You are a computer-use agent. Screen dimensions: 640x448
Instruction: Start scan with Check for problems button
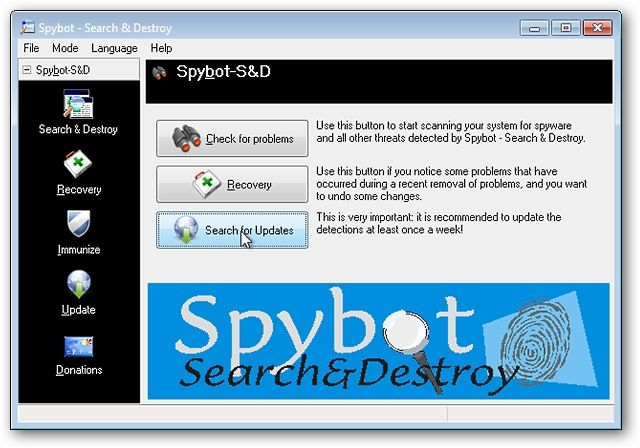pyautogui.click(x=232, y=138)
